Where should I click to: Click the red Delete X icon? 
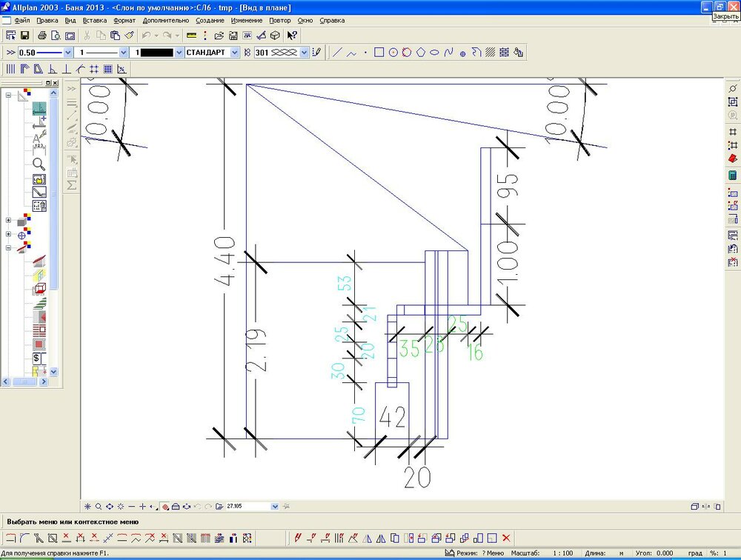(507, 538)
